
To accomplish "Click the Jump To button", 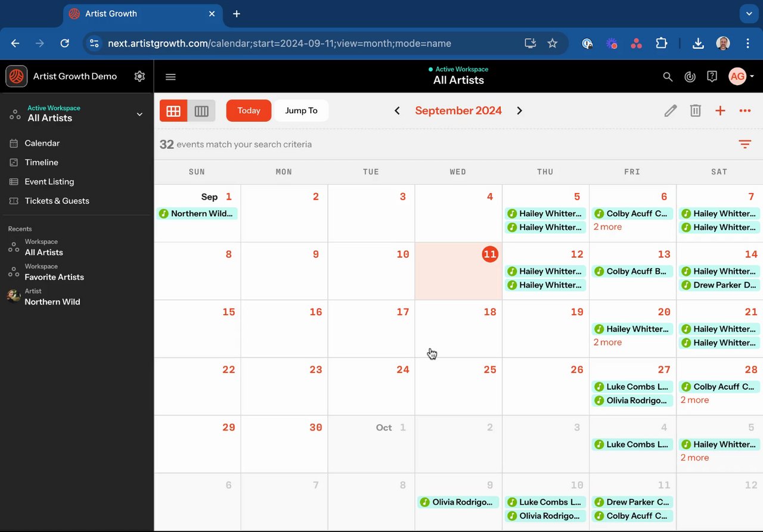I will click(301, 111).
